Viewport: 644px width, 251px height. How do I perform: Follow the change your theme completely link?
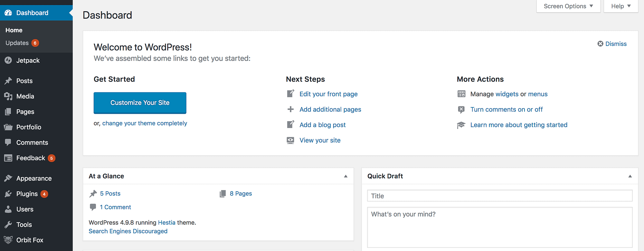tap(145, 123)
